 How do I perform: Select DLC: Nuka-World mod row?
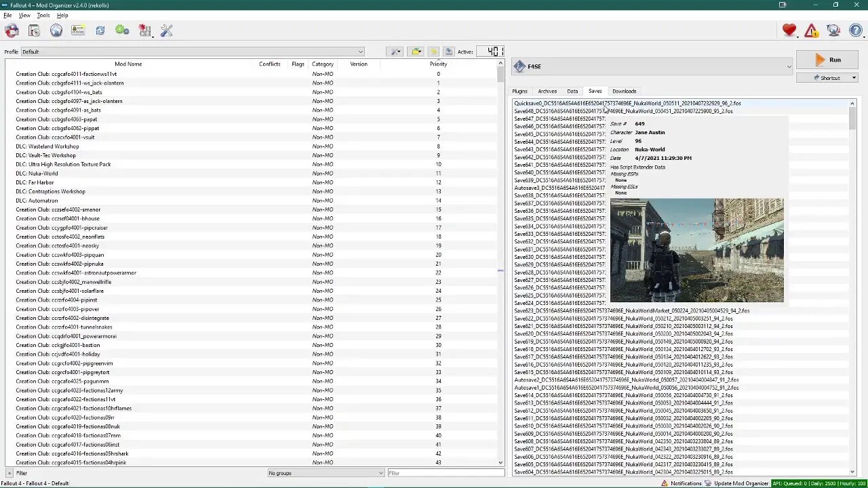tap(251, 174)
